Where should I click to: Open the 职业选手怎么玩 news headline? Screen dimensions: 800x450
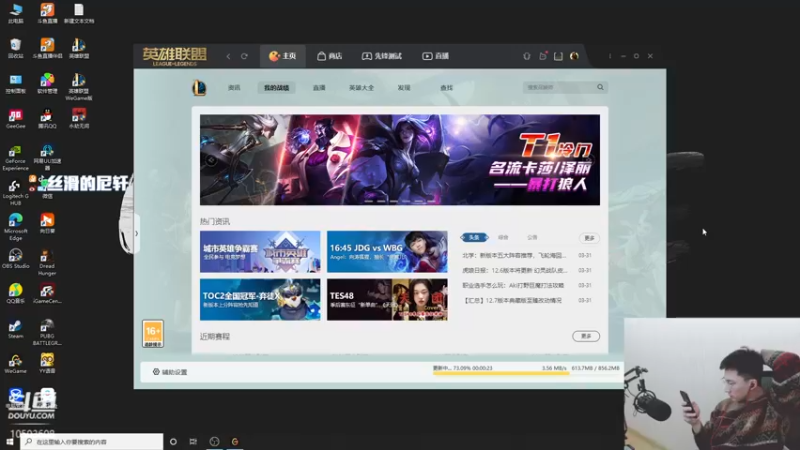tap(513, 285)
